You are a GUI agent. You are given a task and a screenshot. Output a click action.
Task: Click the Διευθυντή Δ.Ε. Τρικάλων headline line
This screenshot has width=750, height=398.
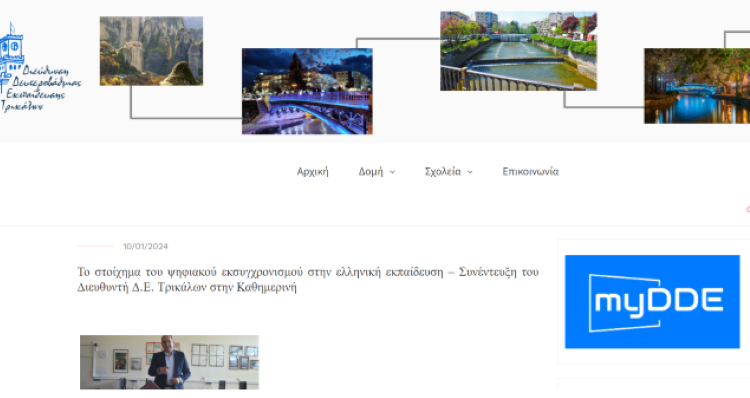point(187,287)
